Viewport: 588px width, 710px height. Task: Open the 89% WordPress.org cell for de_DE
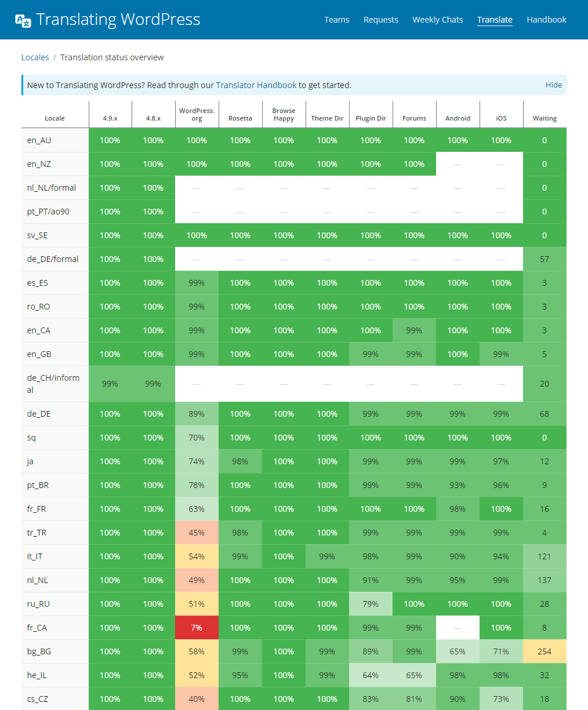coord(197,414)
